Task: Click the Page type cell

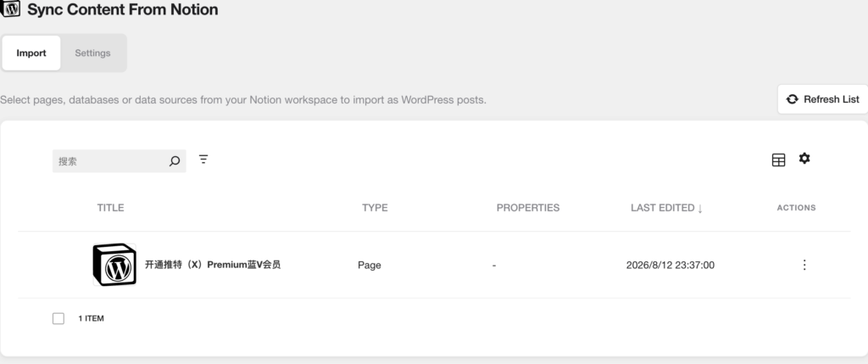Action: 370,266
